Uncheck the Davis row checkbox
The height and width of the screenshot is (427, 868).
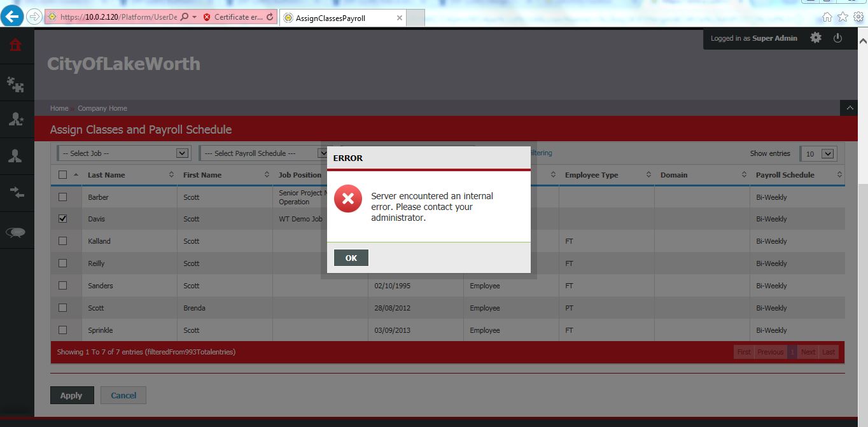(x=62, y=219)
